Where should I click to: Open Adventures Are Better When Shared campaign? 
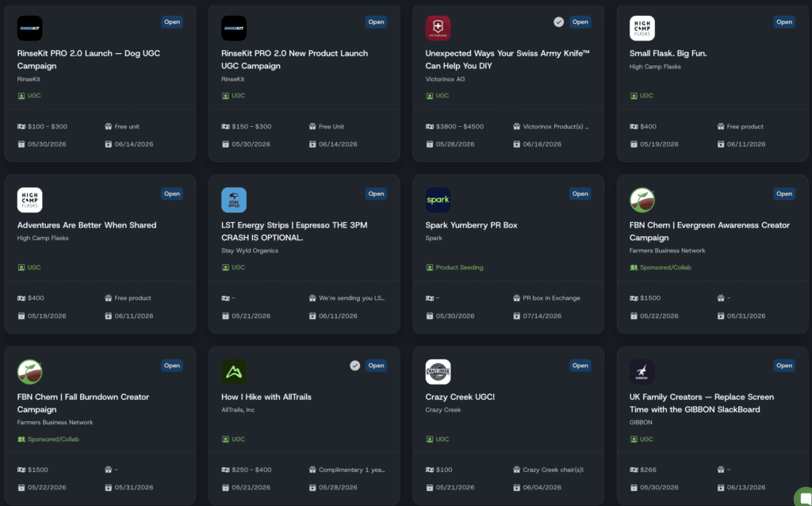(86, 225)
